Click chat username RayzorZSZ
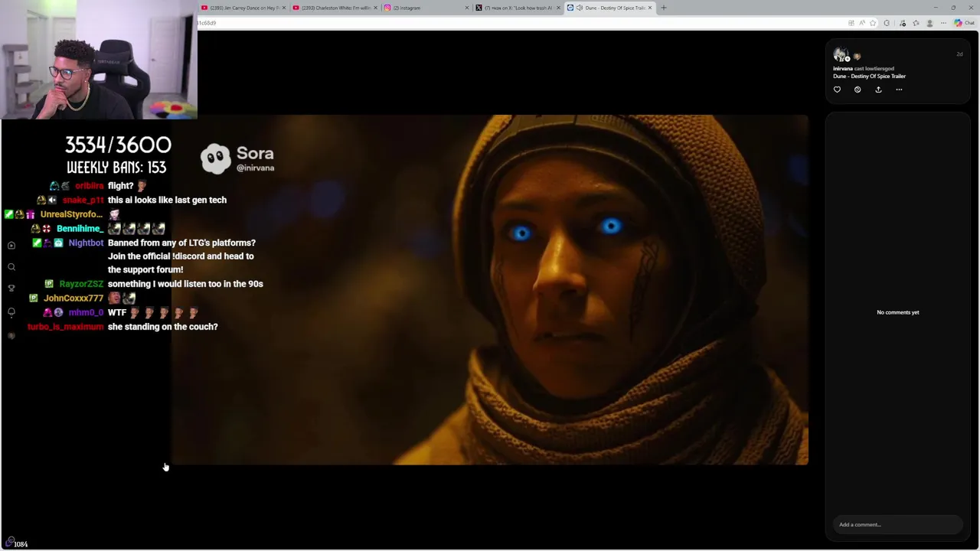980x551 pixels. tap(81, 284)
